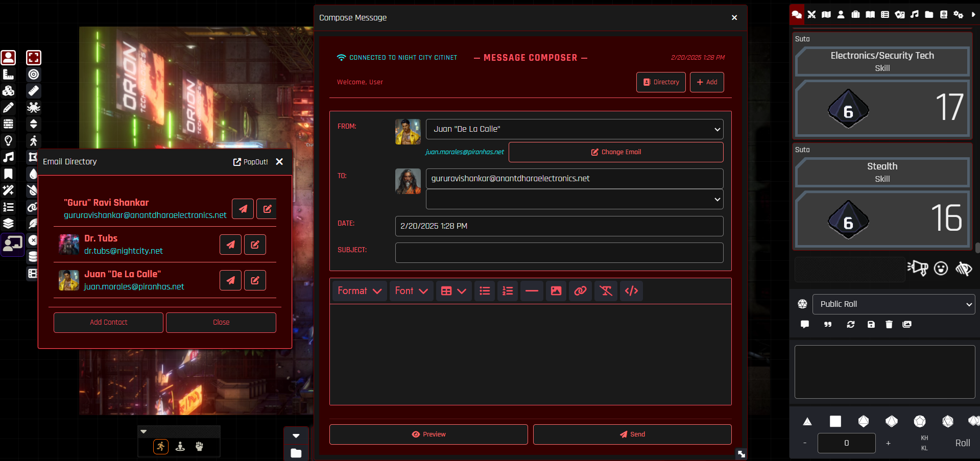Open the Combat Encounters sidebar tab
Viewport: 980px width, 461px height.
pyautogui.click(x=811, y=14)
